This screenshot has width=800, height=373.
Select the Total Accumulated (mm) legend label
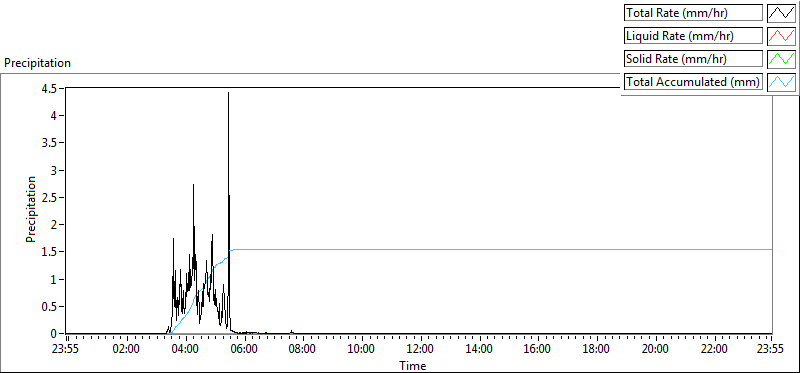click(693, 82)
